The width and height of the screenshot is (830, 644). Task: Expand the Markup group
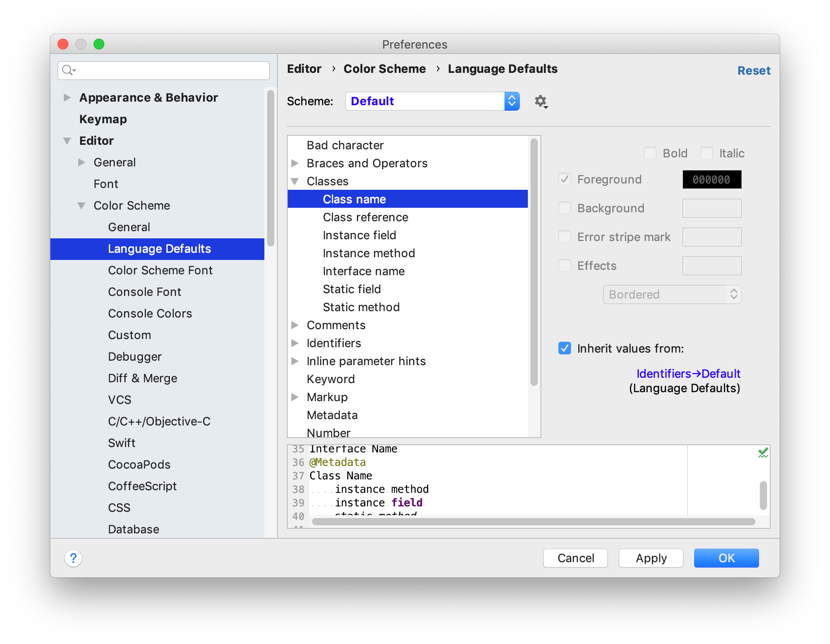click(295, 397)
